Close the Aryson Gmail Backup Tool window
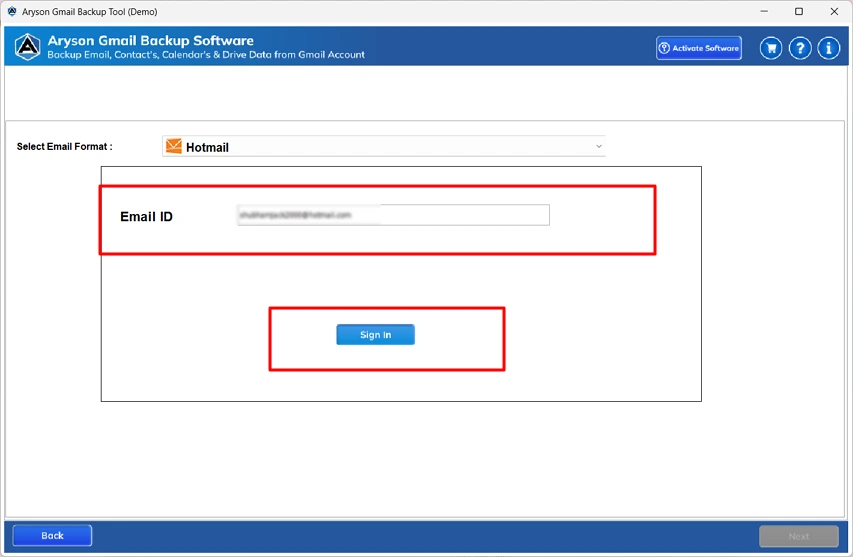Viewport: 853px width, 557px height. click(834, 11)
